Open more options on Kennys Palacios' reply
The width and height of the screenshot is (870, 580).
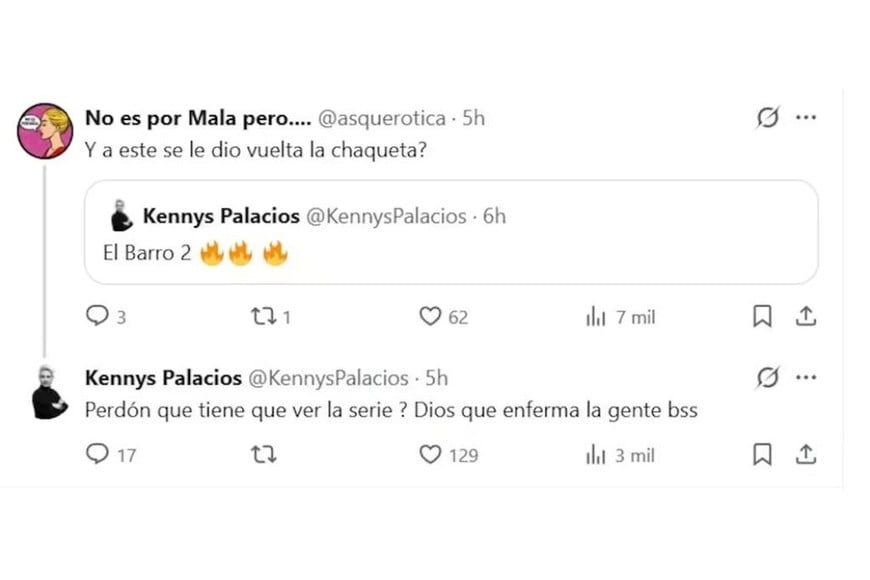(806, 378)
